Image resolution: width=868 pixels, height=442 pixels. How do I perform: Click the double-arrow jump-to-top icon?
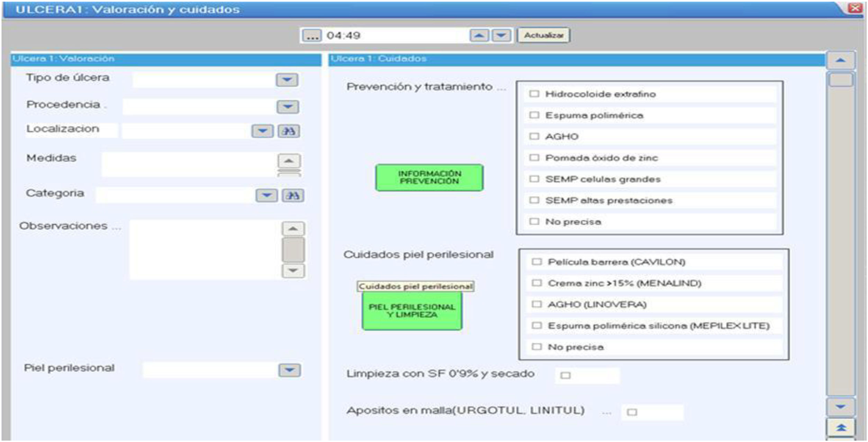840,427
